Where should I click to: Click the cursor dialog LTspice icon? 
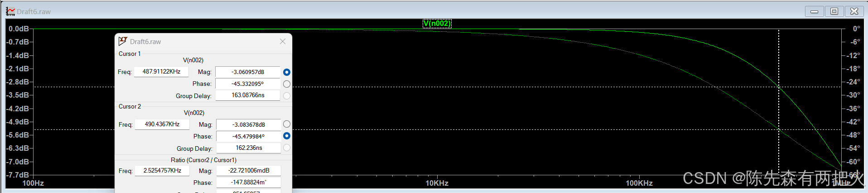click(x=123, y=41)
